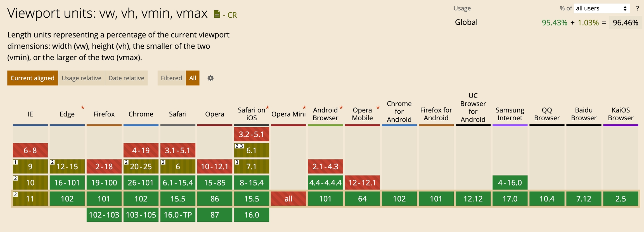The image size is (644, 232).
Task: Click the Opera Mini all cell
Action: (x=288, y=199)
